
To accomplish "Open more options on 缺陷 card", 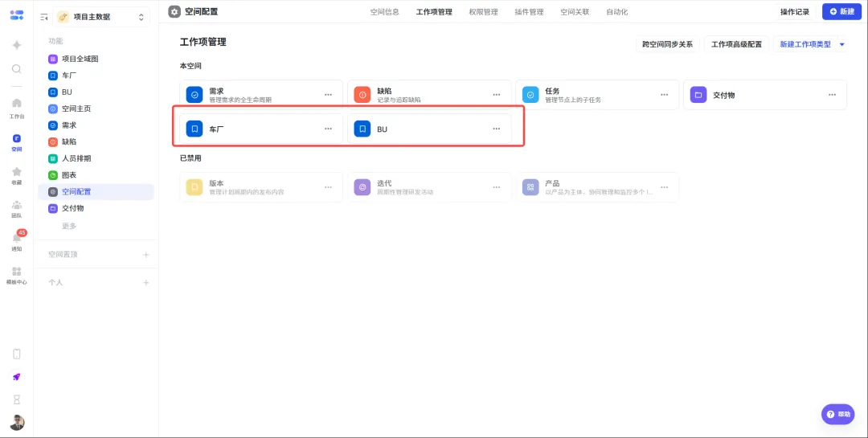I will 497,95.
